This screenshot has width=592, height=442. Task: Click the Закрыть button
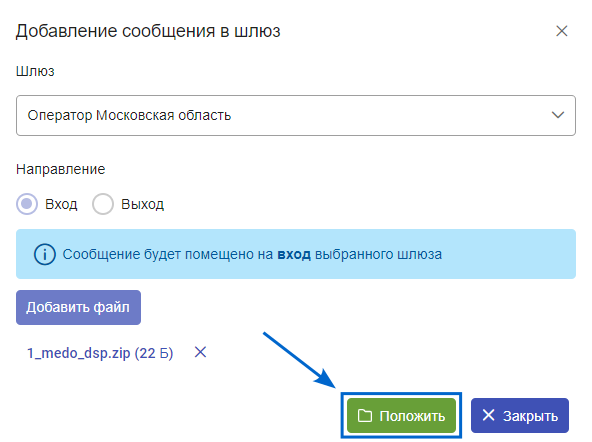pyautogui.click(x=520, y=416)
